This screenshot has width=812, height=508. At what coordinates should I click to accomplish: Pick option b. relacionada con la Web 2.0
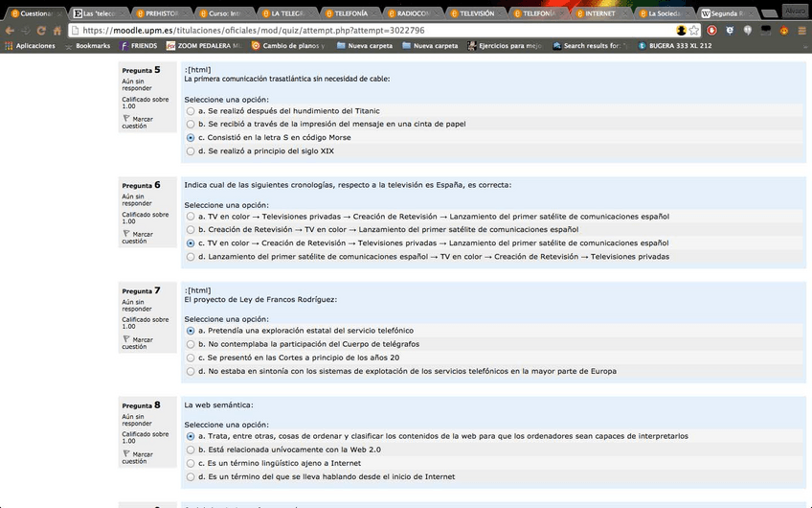191,450
